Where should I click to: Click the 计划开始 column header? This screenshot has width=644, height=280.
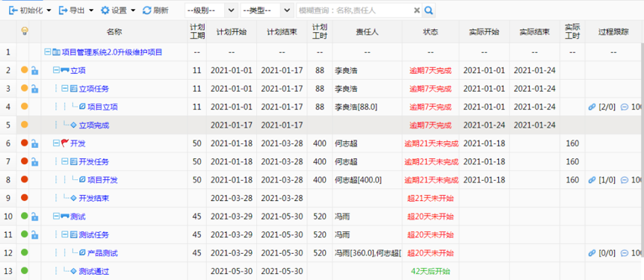(232, 32)
